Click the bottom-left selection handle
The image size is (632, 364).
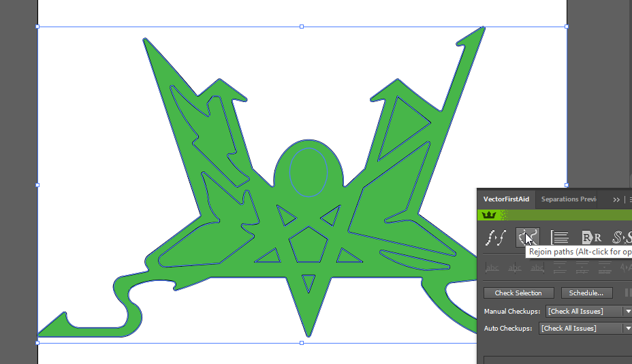pos(37,343)
